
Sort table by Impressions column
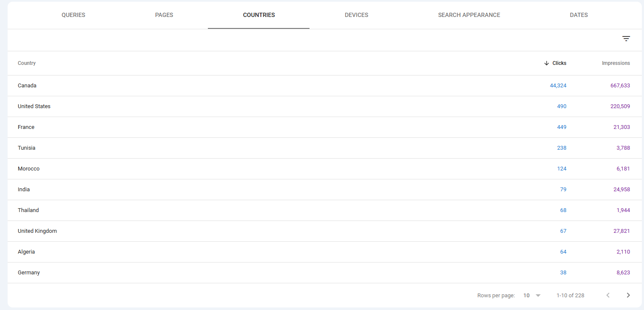tap(616, 63)
